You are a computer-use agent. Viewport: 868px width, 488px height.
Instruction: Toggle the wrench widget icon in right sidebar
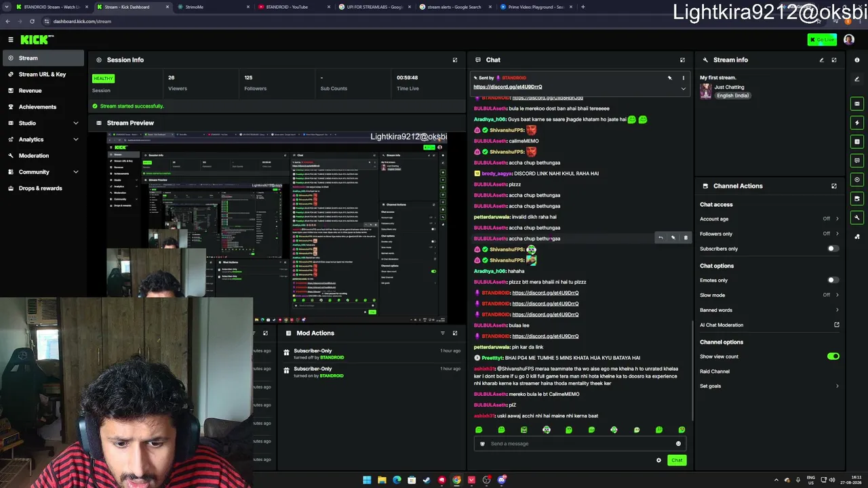[x=857, y=218]
